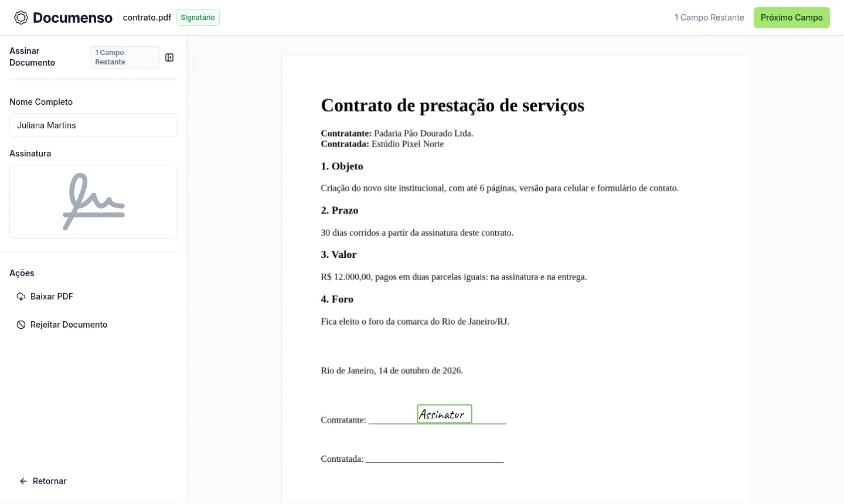Click the header text 1 Campo Restante
This screenshot has height=504, width=844.
click(x=709, y=18)
